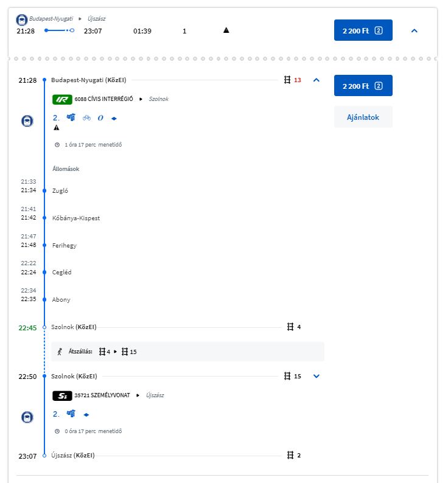Click the warning triangle in the summary row

point(226,30)
